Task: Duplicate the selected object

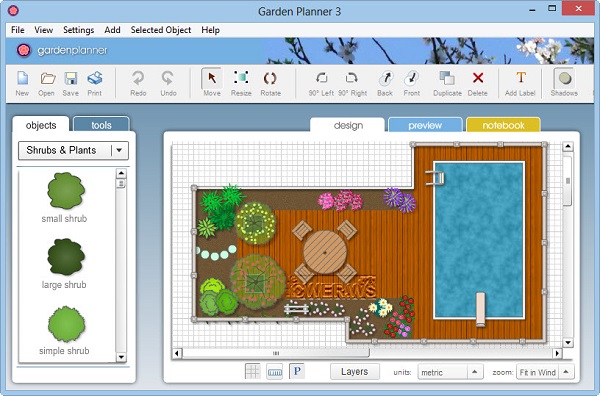Action: pyautogui.click(x=447, y=83)
